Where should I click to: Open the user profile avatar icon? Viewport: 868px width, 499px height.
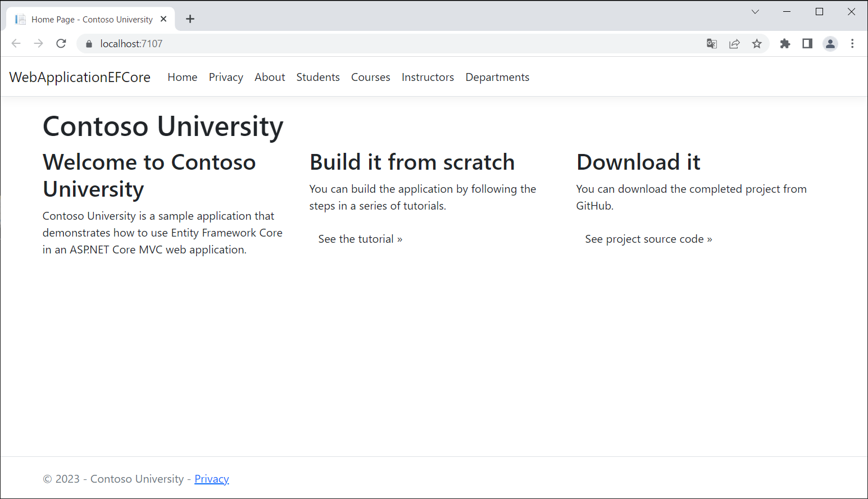click(830, 44)
